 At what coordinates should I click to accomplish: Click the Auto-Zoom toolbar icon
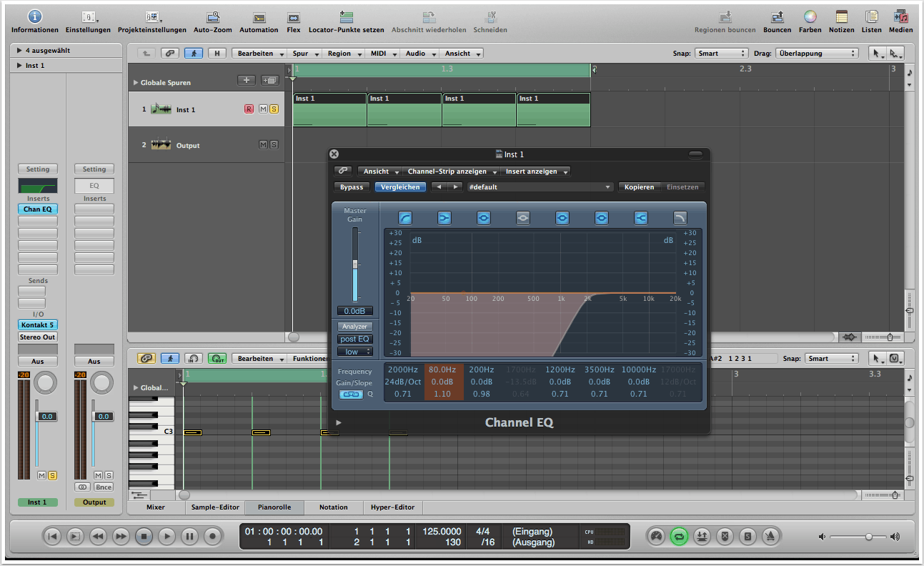click(x=212, y=17)
